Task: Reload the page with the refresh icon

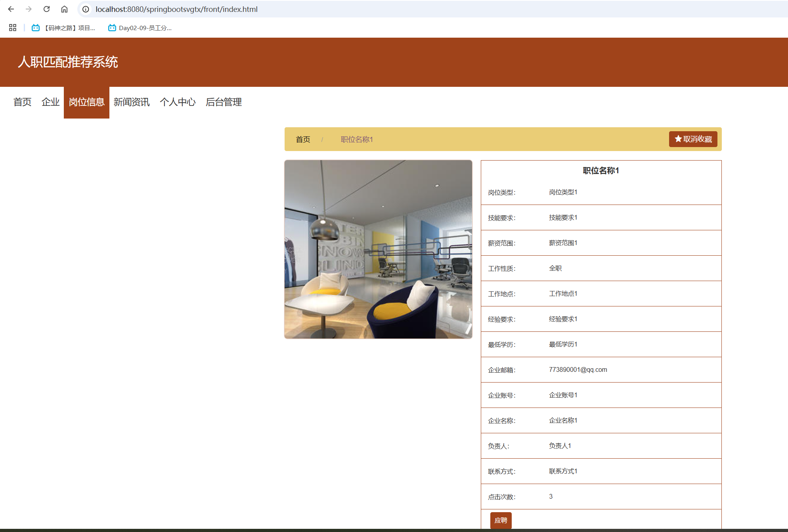Action: (x=46, y=9)
